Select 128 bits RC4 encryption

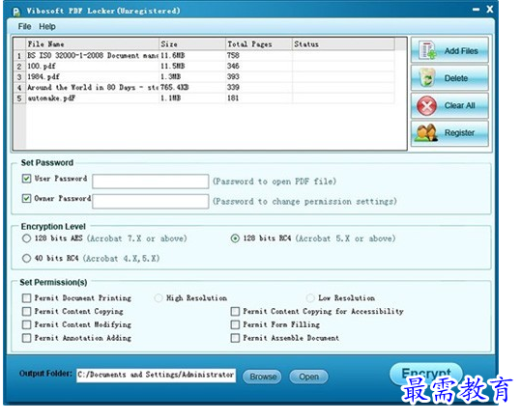click(235, 238)
